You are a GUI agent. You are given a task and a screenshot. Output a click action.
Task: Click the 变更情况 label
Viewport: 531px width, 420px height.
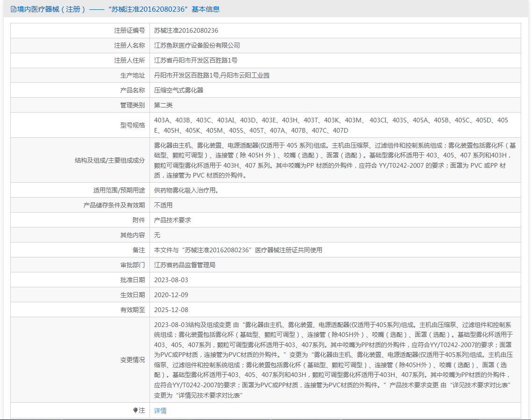[x=133, y=360]
